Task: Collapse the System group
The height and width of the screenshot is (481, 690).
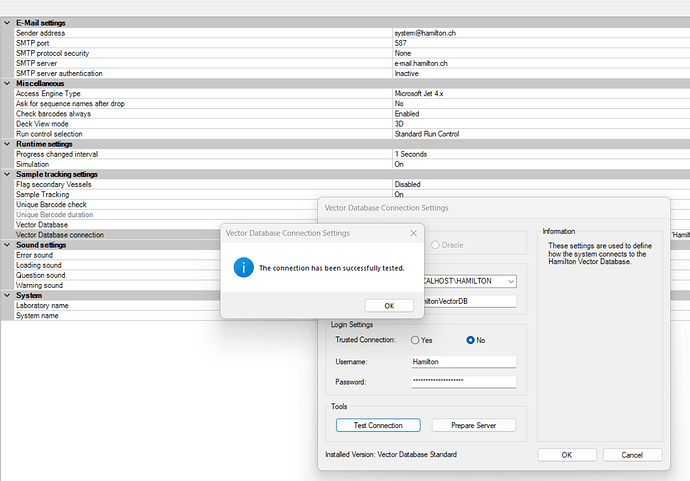Action: click(7, 295)
